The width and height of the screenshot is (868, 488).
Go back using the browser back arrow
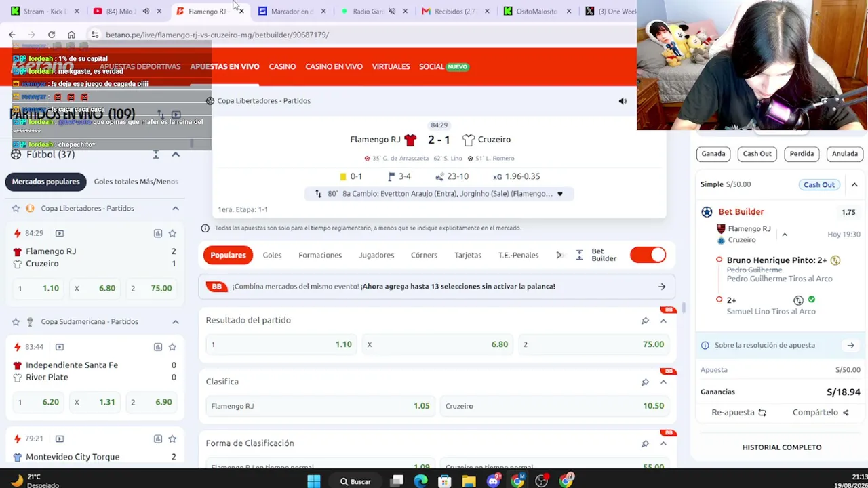click(12, 35)
